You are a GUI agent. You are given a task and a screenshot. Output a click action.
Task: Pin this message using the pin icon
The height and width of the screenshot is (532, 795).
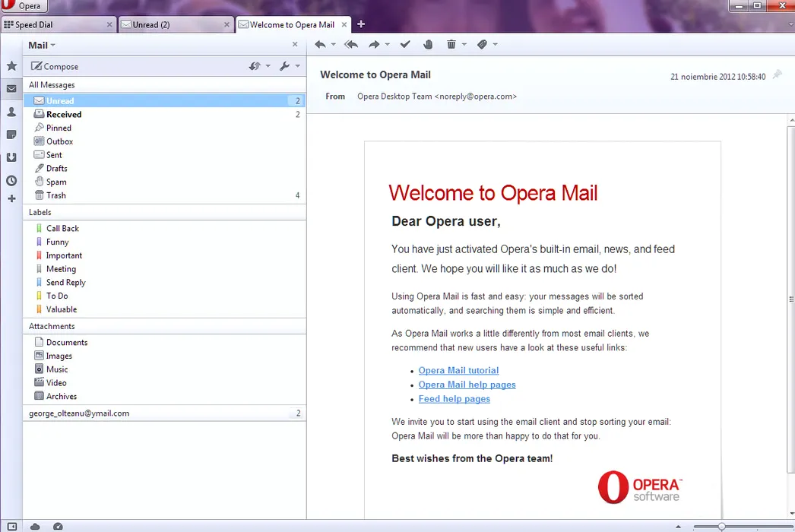click(x=778, y=75)
